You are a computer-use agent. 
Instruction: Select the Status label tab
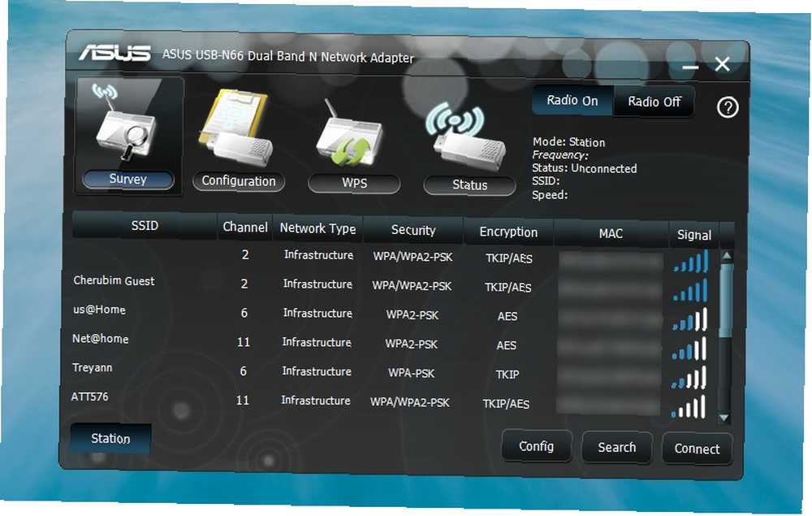[x=469, y=185]
